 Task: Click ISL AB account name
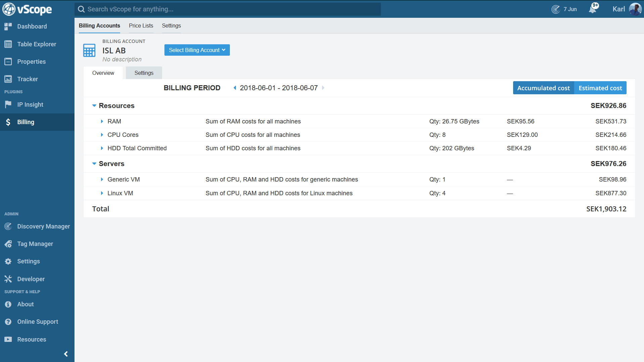click(x=114, y=51)
